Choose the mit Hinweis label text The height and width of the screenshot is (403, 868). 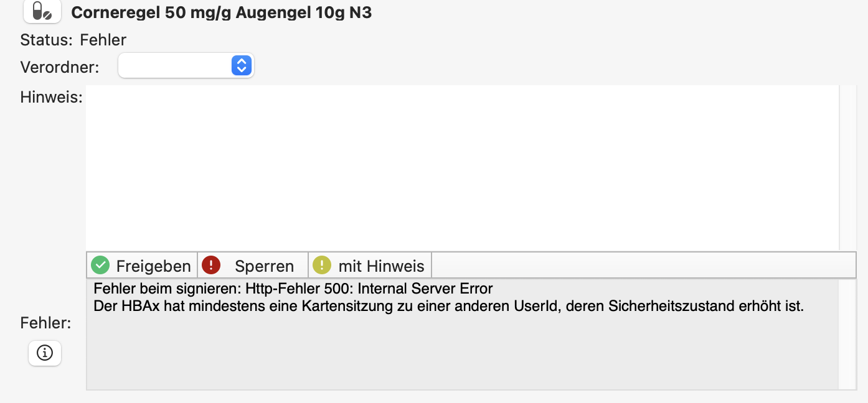[381, 266]
